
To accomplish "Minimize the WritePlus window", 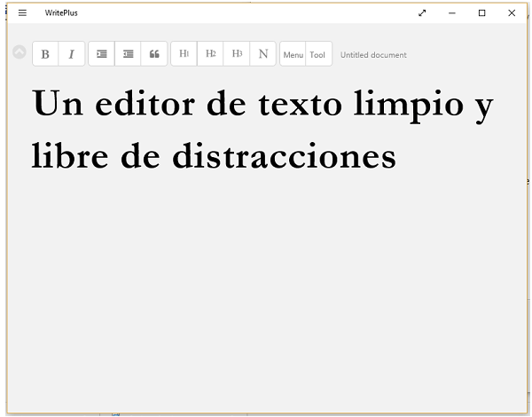I will tap(452, 13).
